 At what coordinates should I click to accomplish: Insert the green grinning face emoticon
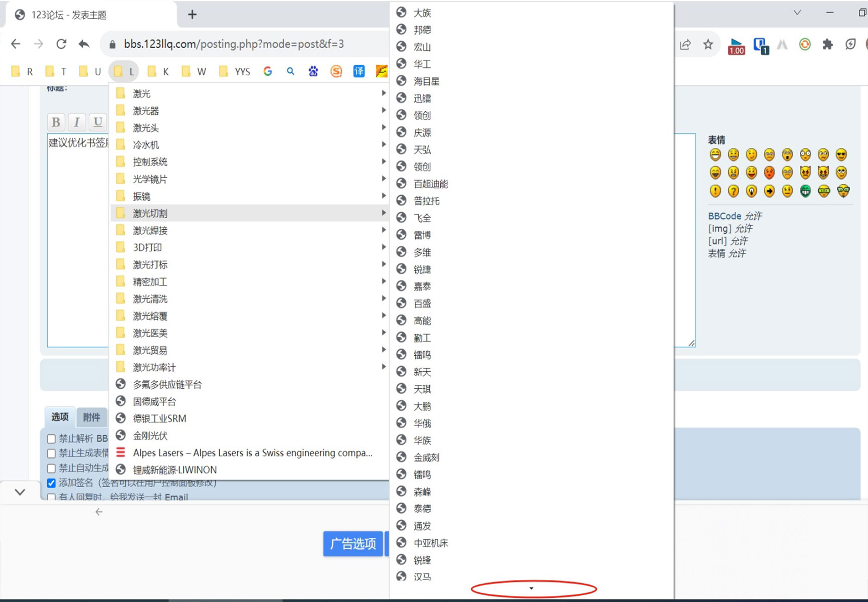(805, 191)
